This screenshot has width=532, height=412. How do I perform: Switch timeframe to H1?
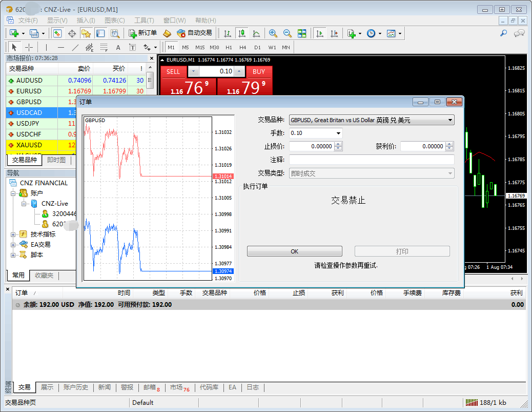pos(229,47)
